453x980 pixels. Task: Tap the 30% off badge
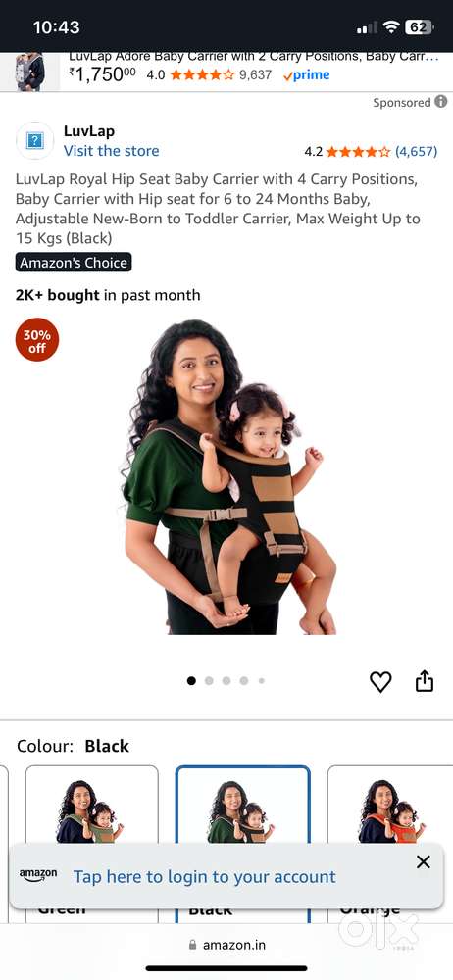37,340
